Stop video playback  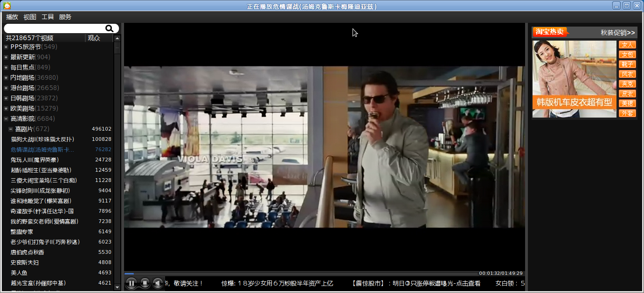[145, 283]
